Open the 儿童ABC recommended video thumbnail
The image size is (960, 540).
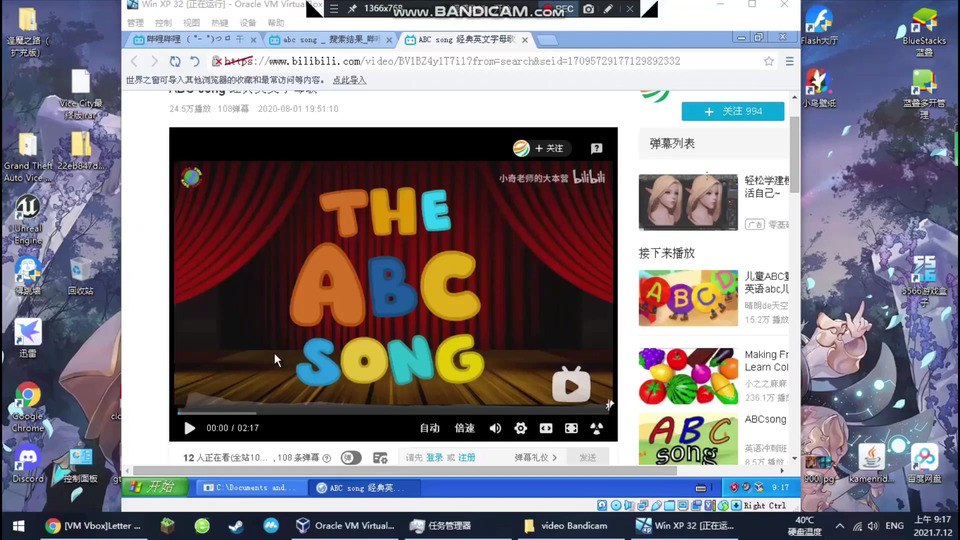coord(688,298)
